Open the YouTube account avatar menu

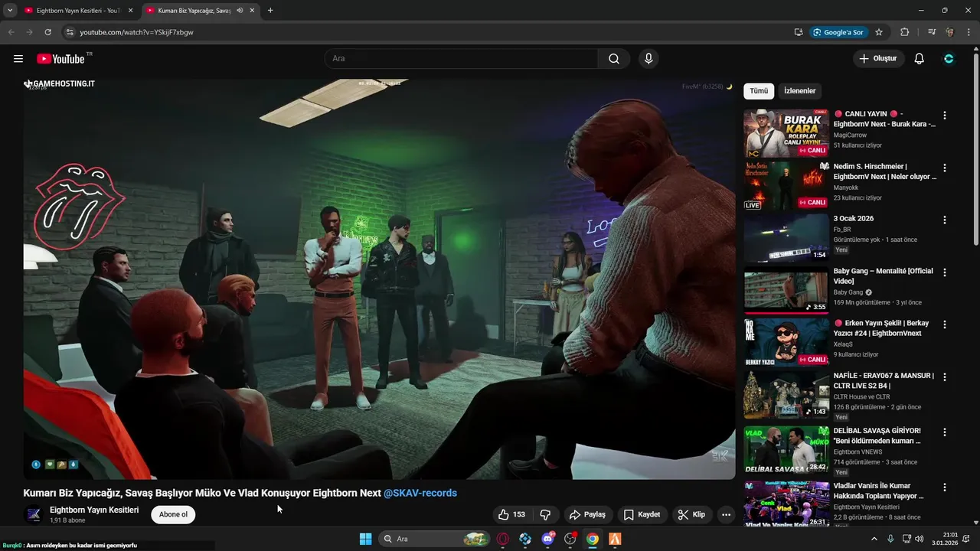pyautogui.click(x=949, y=59)
